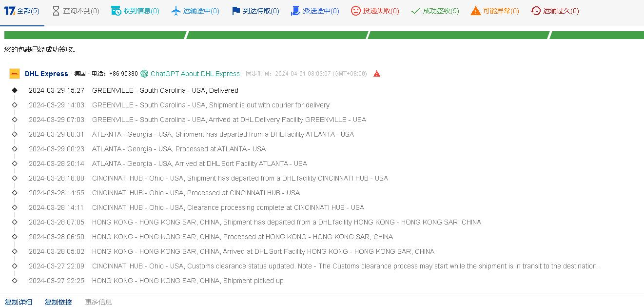Click the 17 logo icon

point(10,11)
